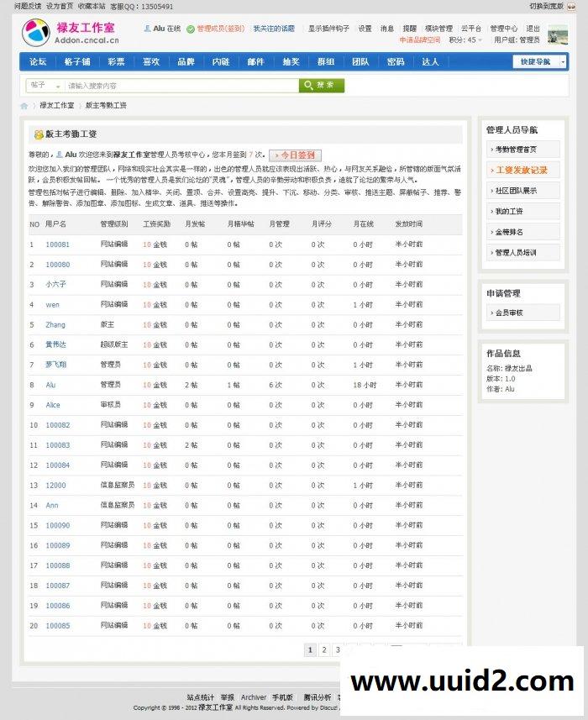Open the 团队 nav tab
The width and height of the screenshot is (588, 720).
tap(360, 61)
